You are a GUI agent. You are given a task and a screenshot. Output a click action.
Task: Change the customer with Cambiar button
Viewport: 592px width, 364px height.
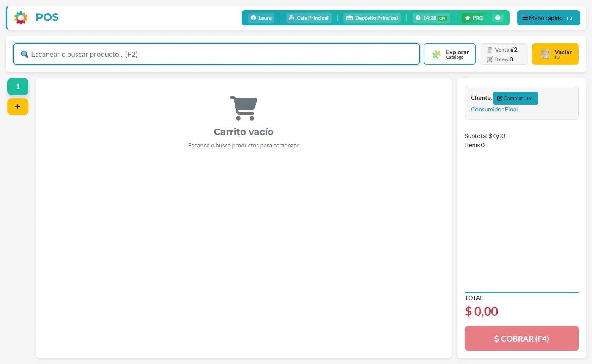point(516,98)
